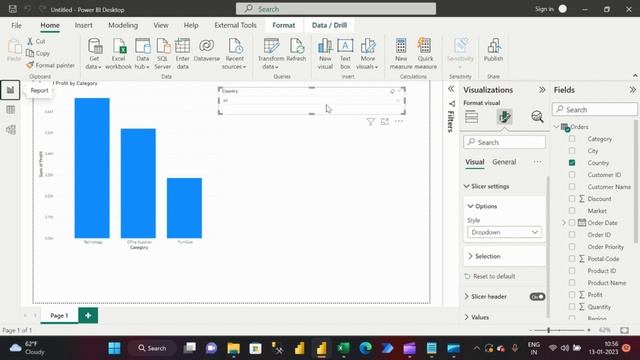
Task: Open the File menu
Action: pos(16,25)
